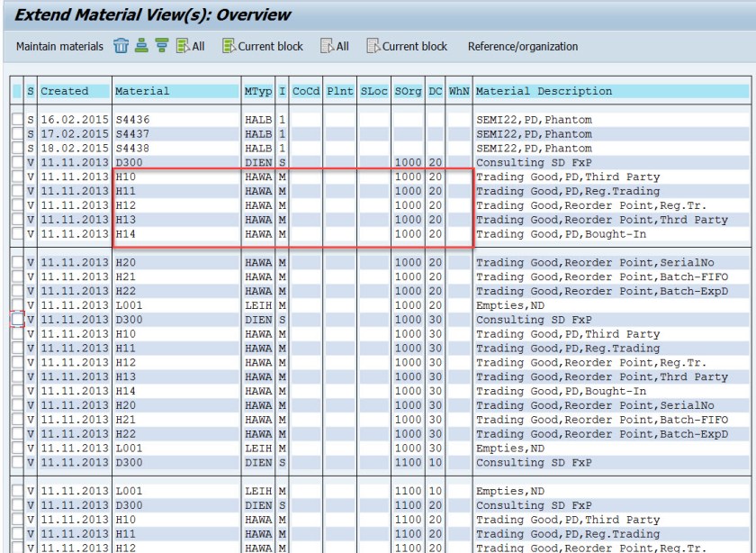Check the box for material S4438 row
Viewport: 756px width, 553px height.
click(17, 149)
